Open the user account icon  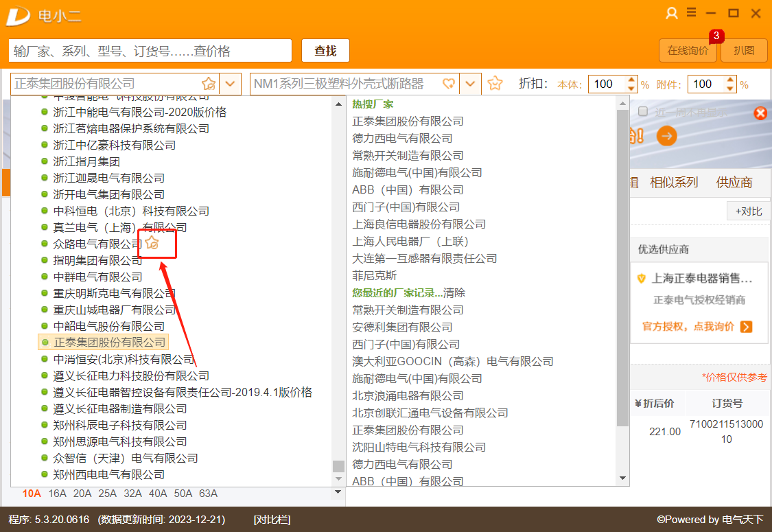(x=672, y=13)
